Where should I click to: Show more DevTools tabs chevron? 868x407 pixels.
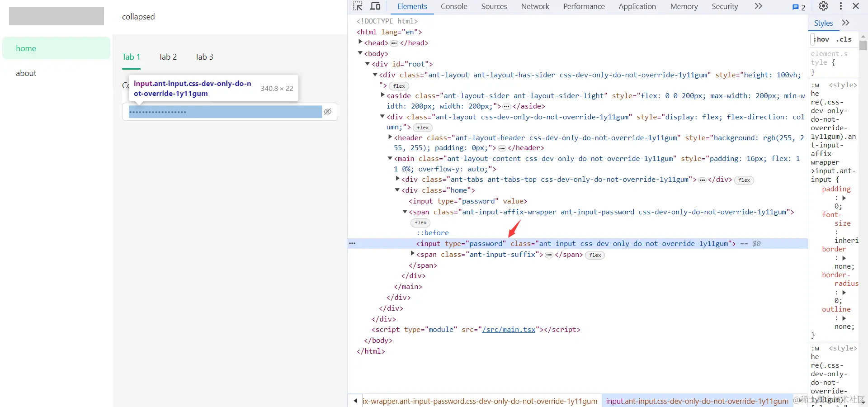click(x=758, y=6)
